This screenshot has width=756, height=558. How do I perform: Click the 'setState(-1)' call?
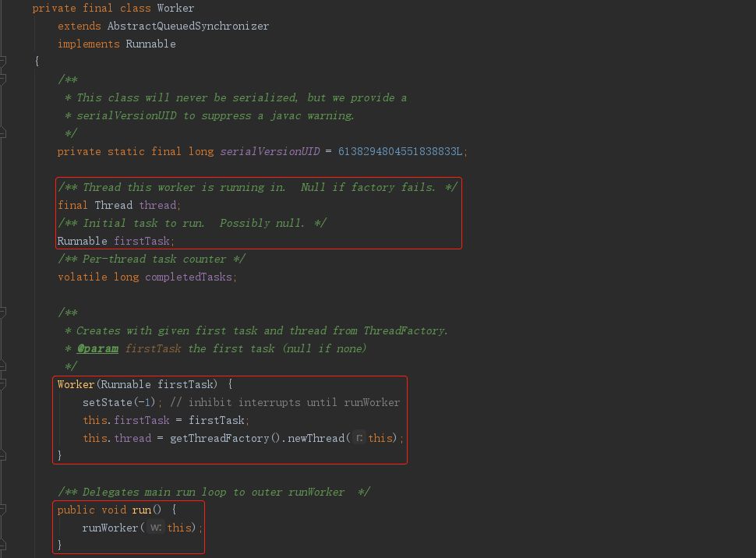click(118, 402)
